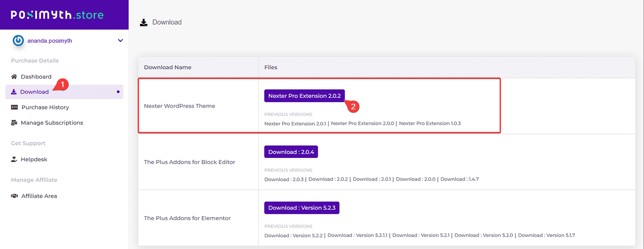The width and height of the screenshot is (644, 249).
Task: Get previous Nexter Pro Extension 1.0.3
Action: click(430, 123)
